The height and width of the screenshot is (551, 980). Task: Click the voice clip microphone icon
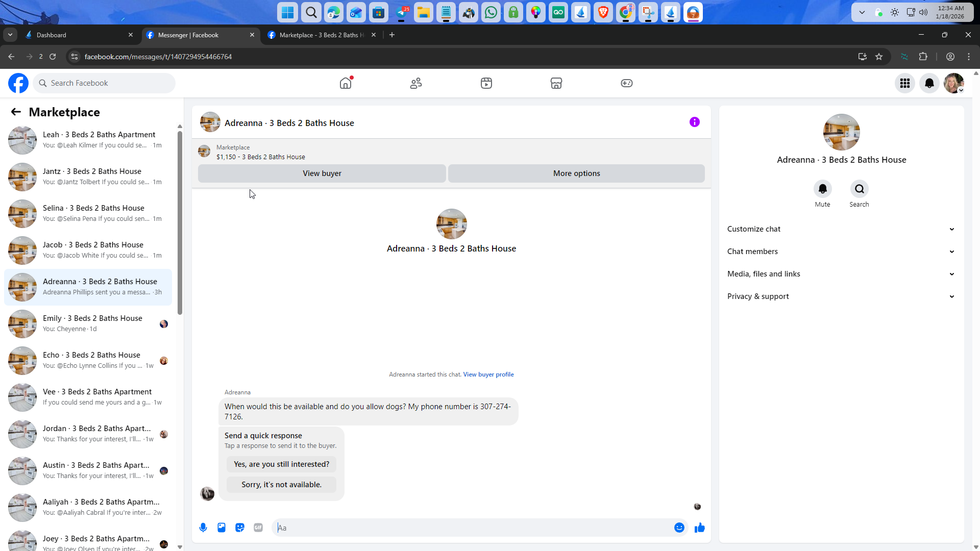203,528
